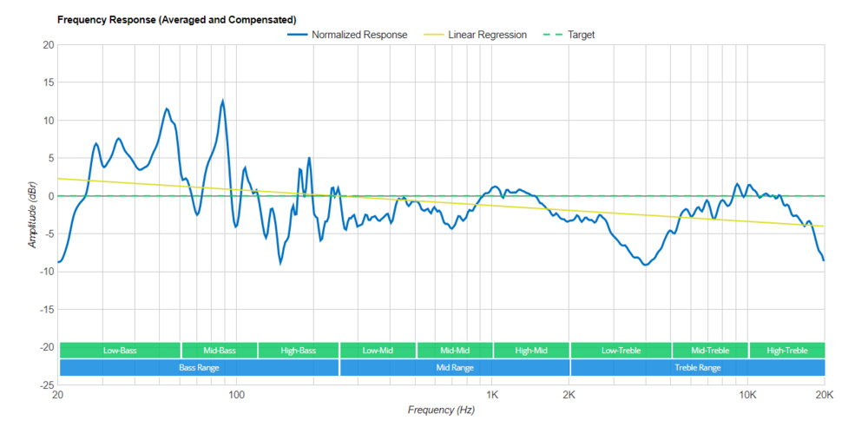Select the blue Bass Range bar
The image size is (868, 427).
[199, 368]
